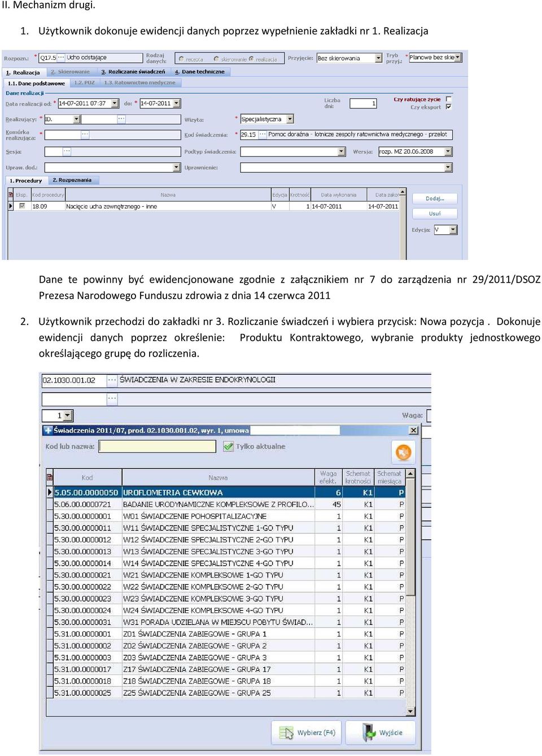Expand the Upraw. dod. dropdown
542x756 pixels.
pyautogui.click(x=177, y=167)
